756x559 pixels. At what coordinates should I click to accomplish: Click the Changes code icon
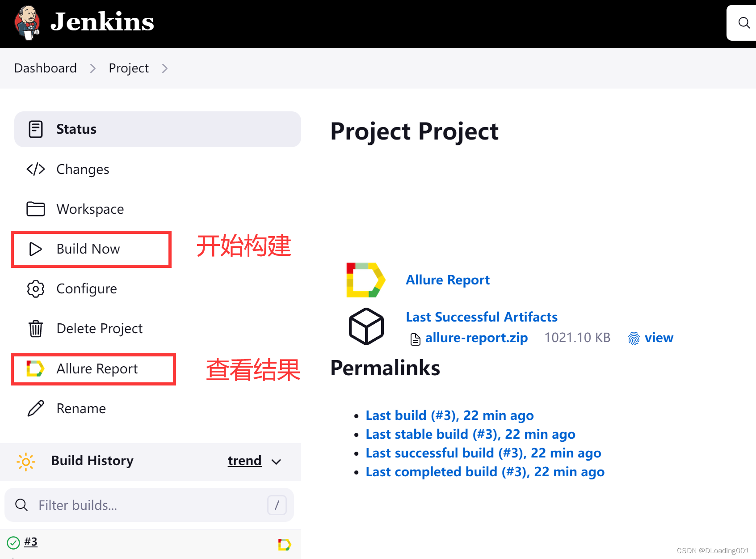coord(36,169)
